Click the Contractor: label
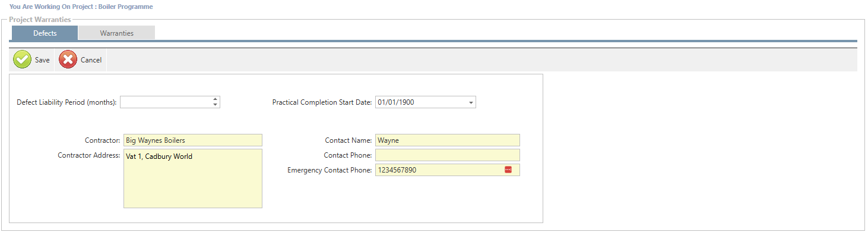This screenshot has width=868, height=235. coord(103,140)
